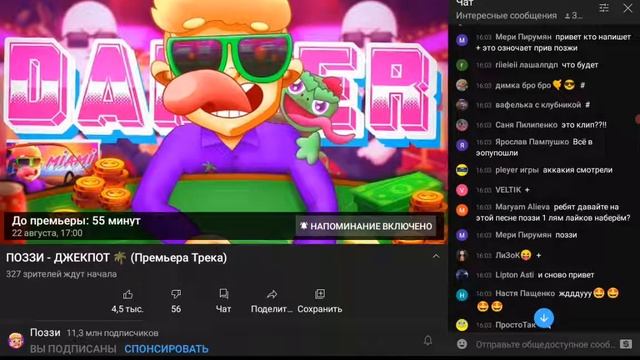The image size is (640, 360).
Task: Click viewer count icon in chat header
Action: [567, 16]
